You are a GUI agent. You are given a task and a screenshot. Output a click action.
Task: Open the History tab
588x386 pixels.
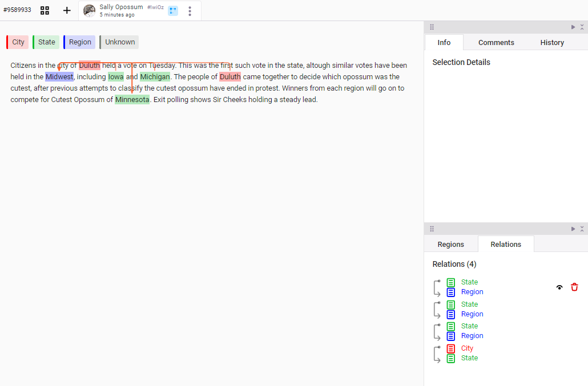(x=551, y=42)
